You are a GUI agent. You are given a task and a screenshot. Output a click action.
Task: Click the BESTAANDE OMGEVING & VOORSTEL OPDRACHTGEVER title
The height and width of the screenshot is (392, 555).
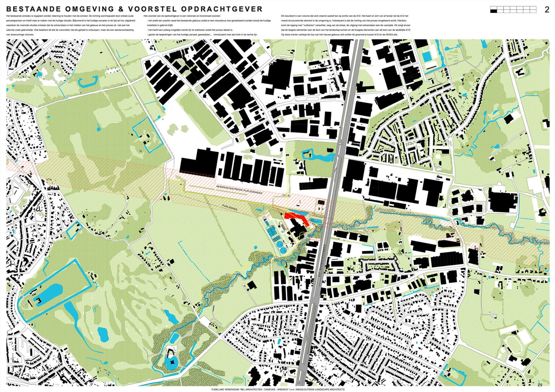click(134, 9)
